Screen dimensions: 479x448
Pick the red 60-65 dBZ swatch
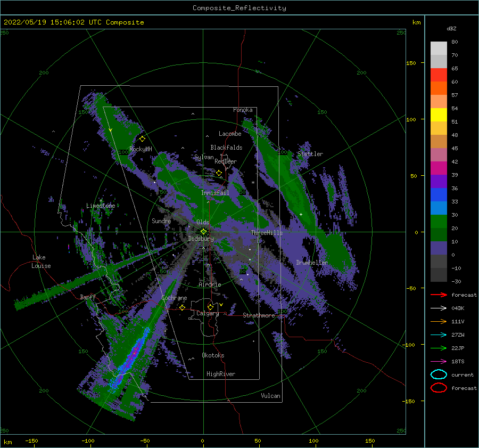(439, 75)
